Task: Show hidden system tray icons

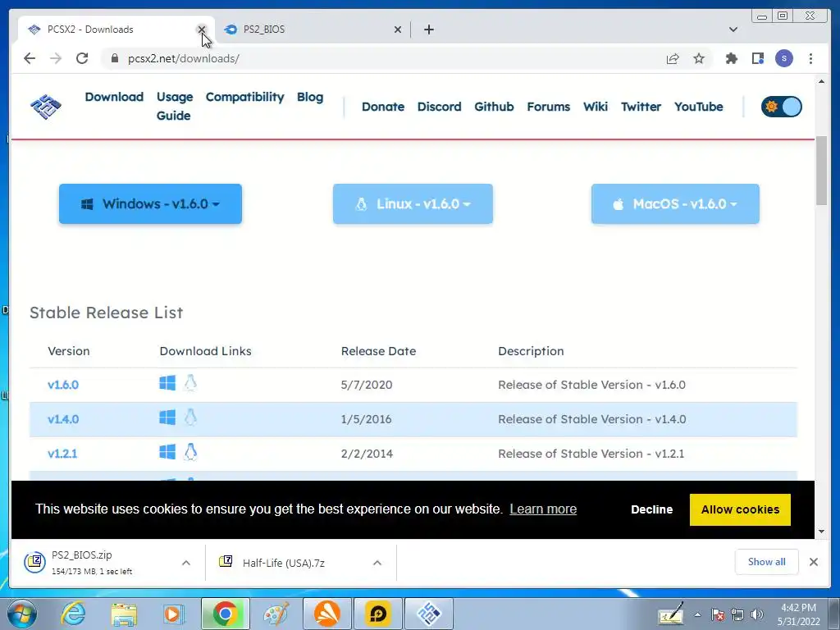Action: click(697, 615)
